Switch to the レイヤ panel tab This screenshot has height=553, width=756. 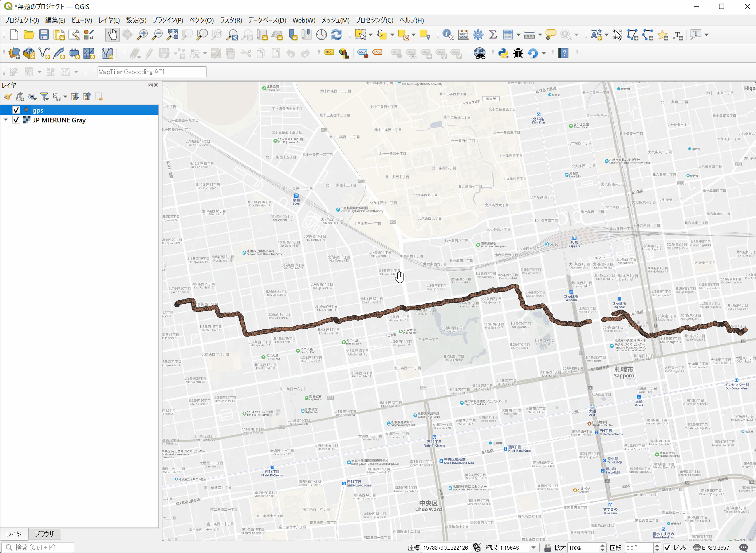pyautogui.click(x=14, y=534)
